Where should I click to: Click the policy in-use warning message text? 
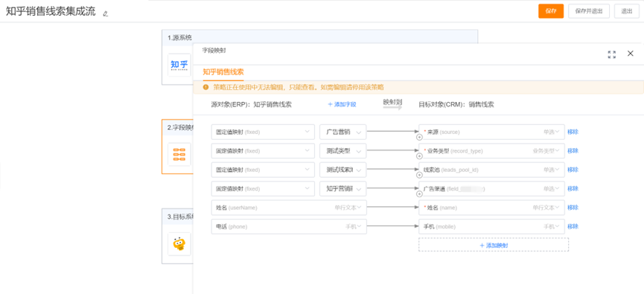tap(299, 87)
